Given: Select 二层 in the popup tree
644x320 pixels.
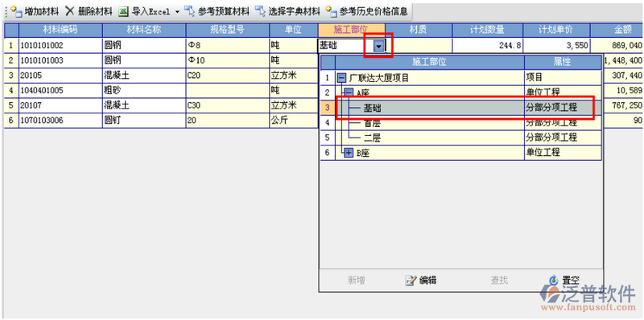Looking at the screenshot, I should point(372,137).
